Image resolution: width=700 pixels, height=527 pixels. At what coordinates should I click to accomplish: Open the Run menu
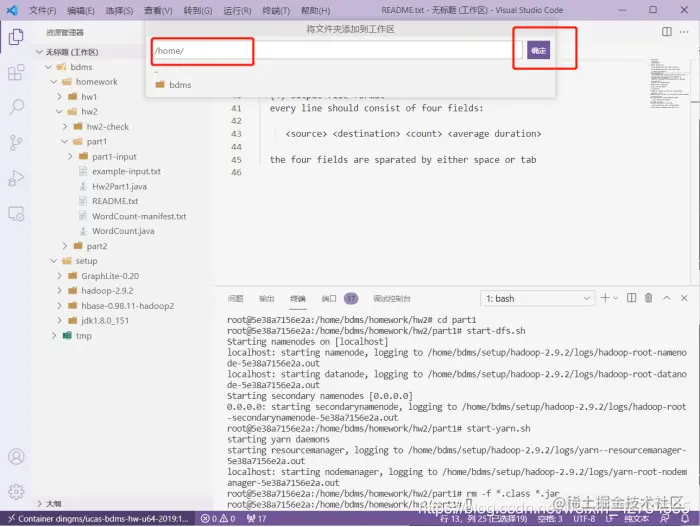click(237, 10)
